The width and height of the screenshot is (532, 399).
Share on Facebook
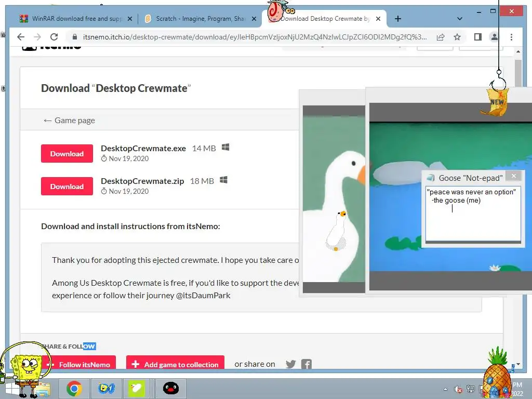click(x=307, y=364)
